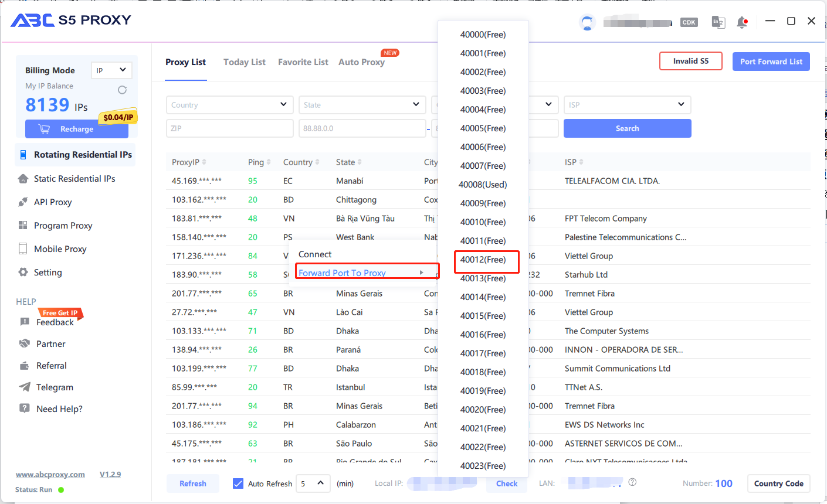Select port 40023(Free) from the list
The height and width of the screenshot is (504, 827).
(x=483, y=466)
